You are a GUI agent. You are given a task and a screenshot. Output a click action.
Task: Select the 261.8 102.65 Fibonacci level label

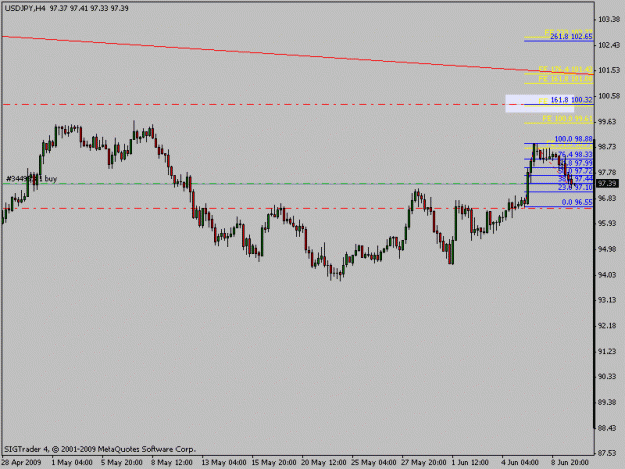click(571, 37)
